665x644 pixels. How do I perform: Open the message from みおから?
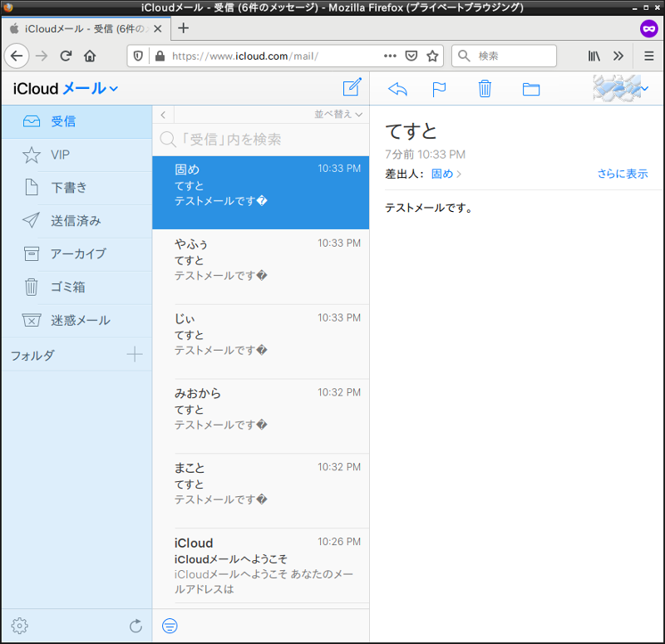pos(260,416)
